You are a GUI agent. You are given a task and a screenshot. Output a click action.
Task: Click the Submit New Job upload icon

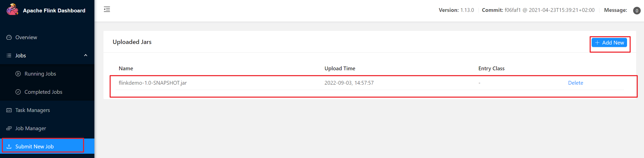tap(9, 147)
